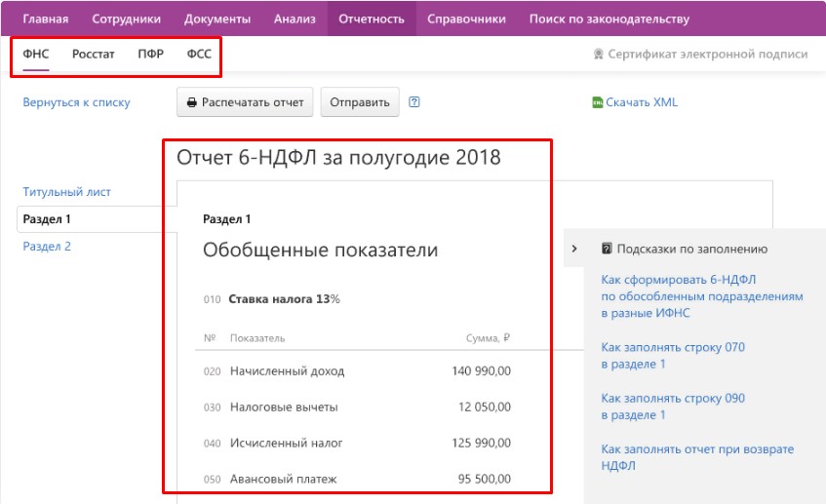Click the question mark help icon
The image size is (826, 504).
click(x=414, y=101)
